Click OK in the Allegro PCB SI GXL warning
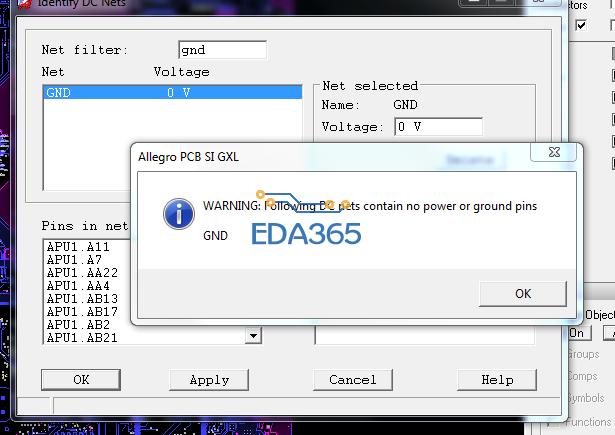 (523, 293)
